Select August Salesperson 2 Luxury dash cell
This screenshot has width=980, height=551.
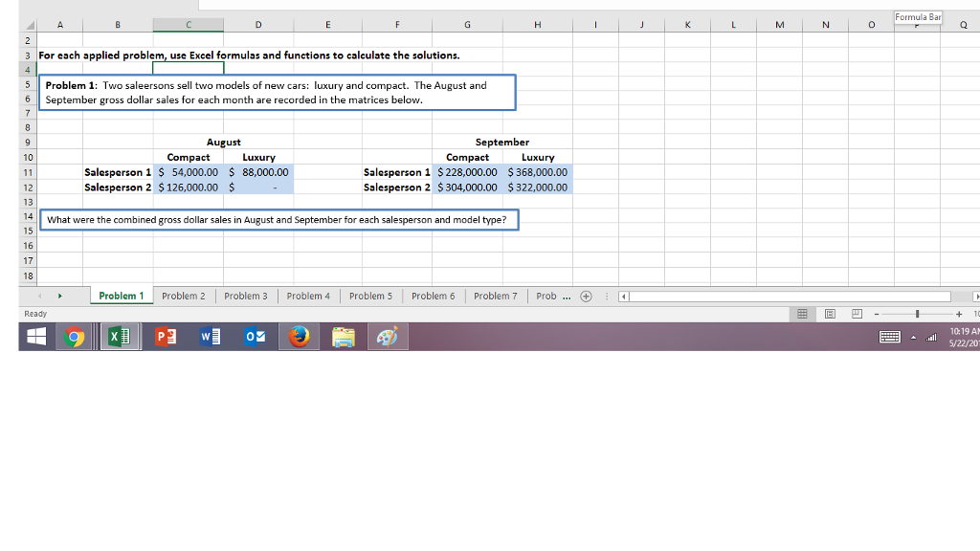(258, 187)
